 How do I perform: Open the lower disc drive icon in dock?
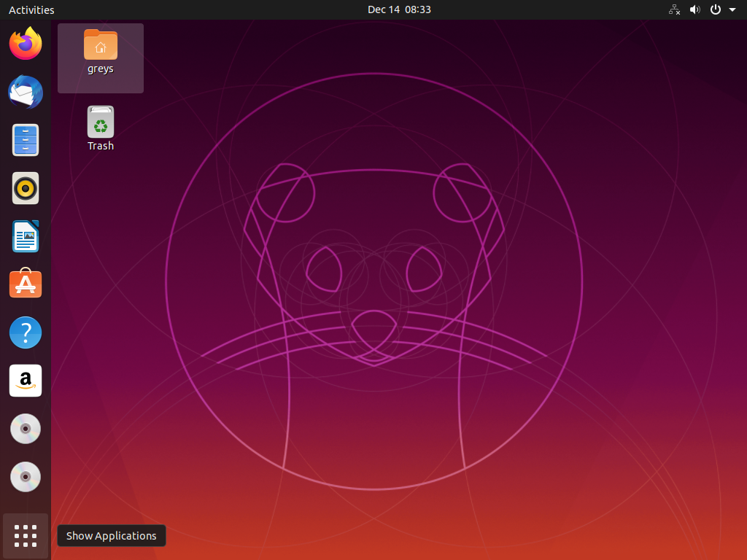pos(26,477)
